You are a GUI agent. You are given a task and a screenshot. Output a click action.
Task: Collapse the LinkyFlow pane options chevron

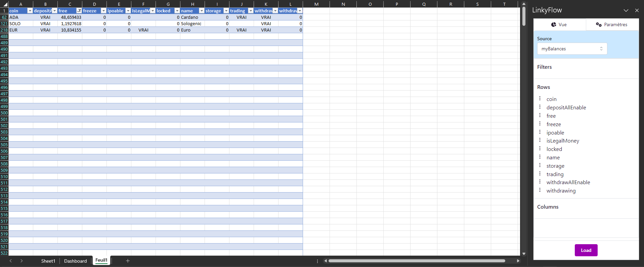point(626,10)
